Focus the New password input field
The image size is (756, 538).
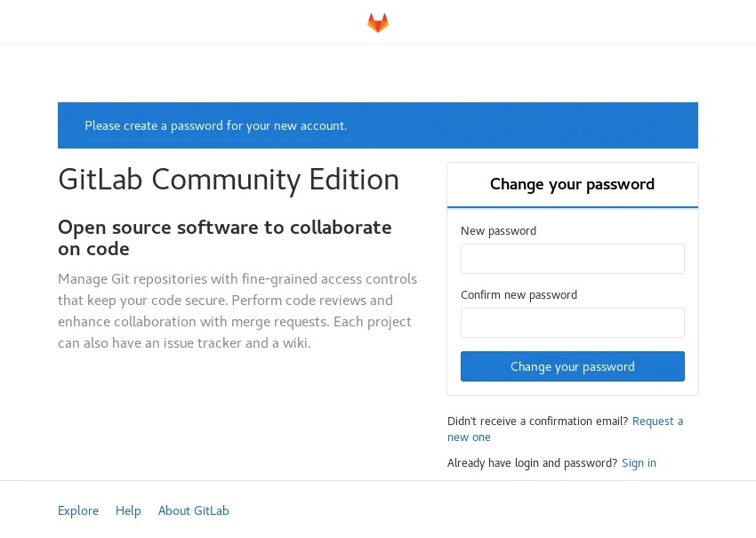pos(572,259)
